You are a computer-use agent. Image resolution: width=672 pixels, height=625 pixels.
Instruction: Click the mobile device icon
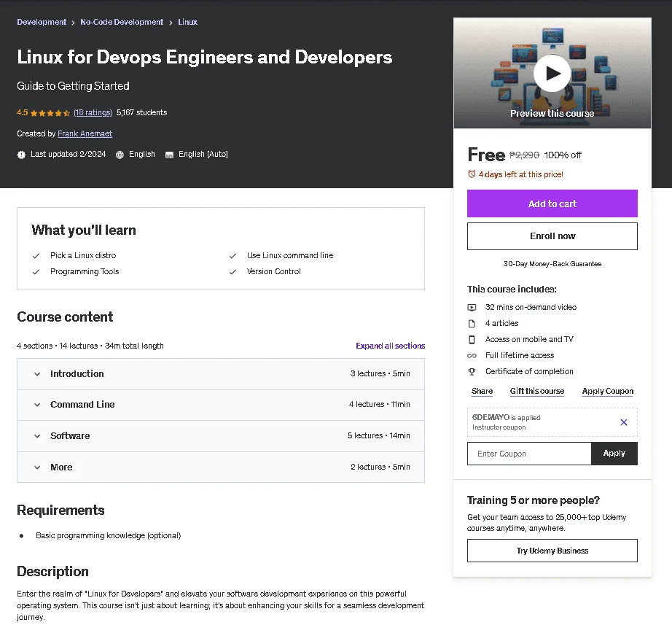point(472,339)
